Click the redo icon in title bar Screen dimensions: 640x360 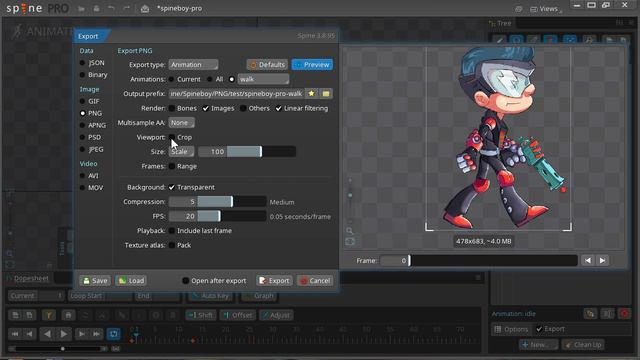tap(126, 9)
